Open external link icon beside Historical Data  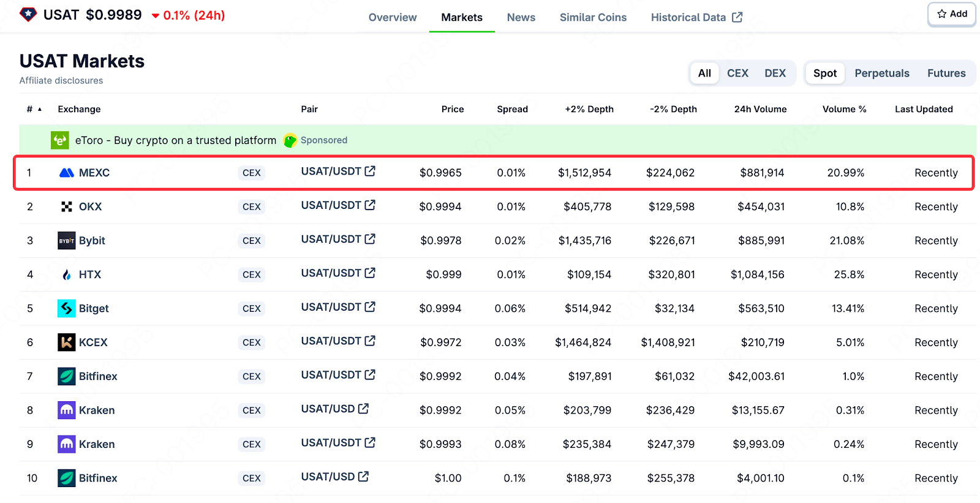coord(737,17)
